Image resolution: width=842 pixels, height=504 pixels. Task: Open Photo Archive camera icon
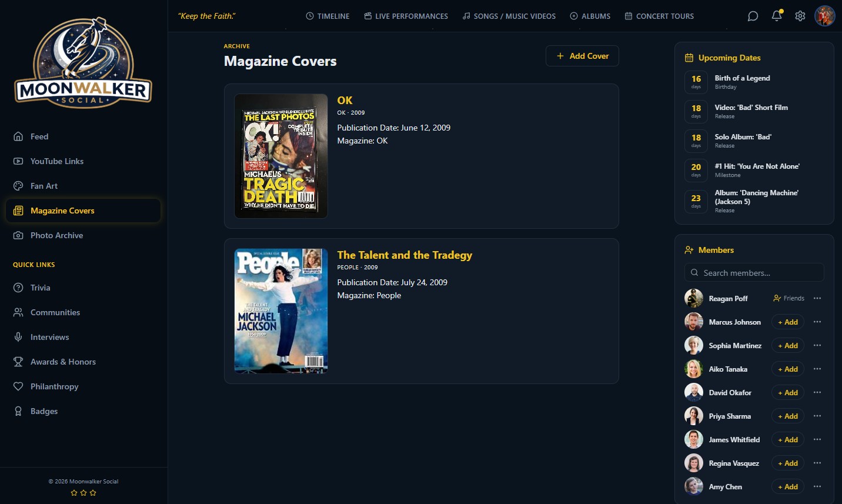click(18, 235)
